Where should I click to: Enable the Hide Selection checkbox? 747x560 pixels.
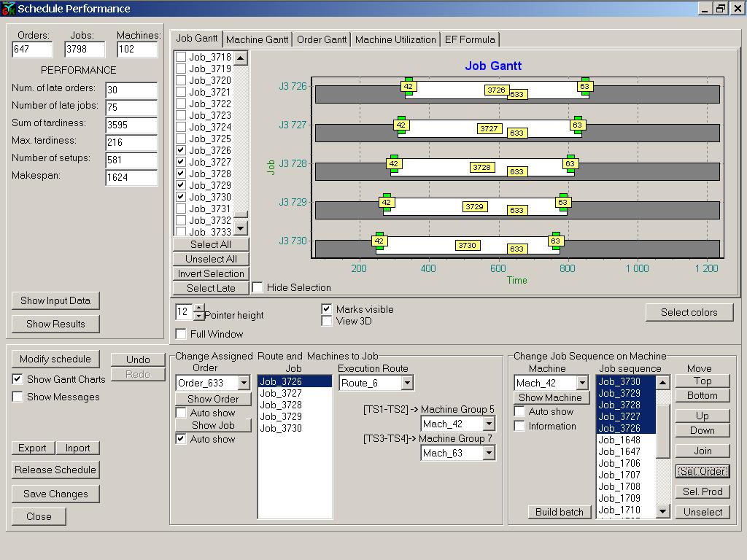pyautogui.click(x=258, y=287)
